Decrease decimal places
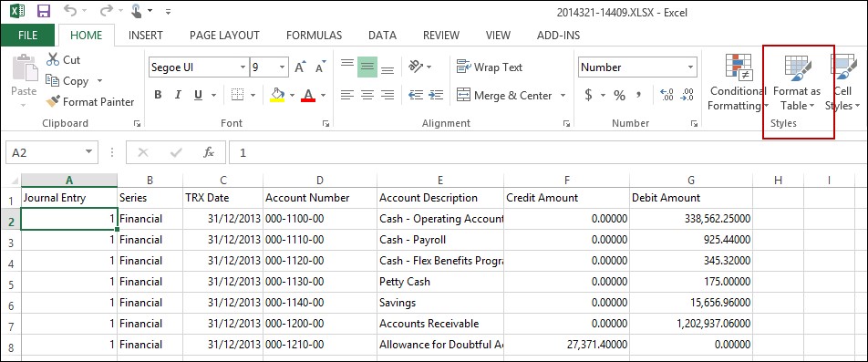Image resolution: width=868 pixels, height=362 pixels. tap(687, 95)
